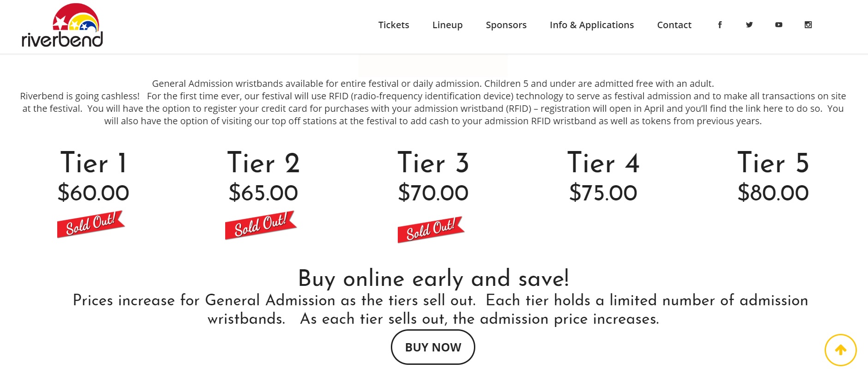
Task: Open the Sponsors menu item
Action: click(x=506, y=25)
